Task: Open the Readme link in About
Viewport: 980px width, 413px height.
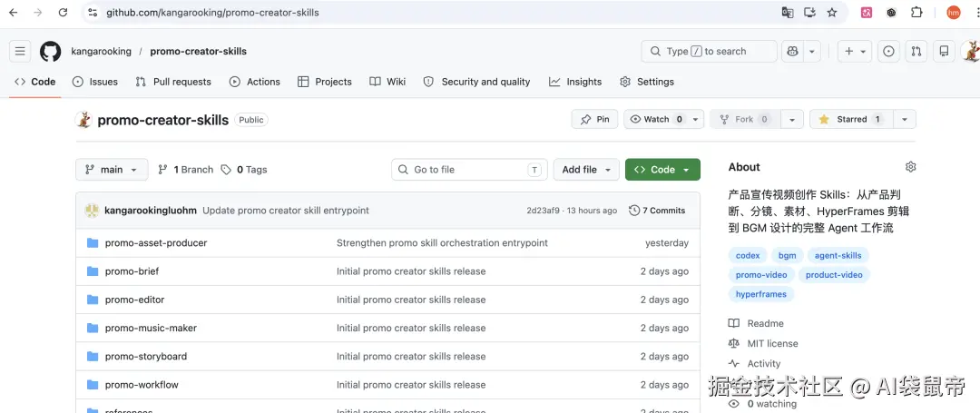Action: coord(756,324)
